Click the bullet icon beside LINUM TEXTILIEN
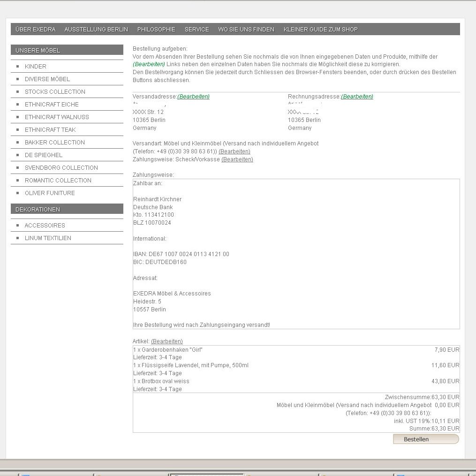476x476 pixels. coord(18,238)
